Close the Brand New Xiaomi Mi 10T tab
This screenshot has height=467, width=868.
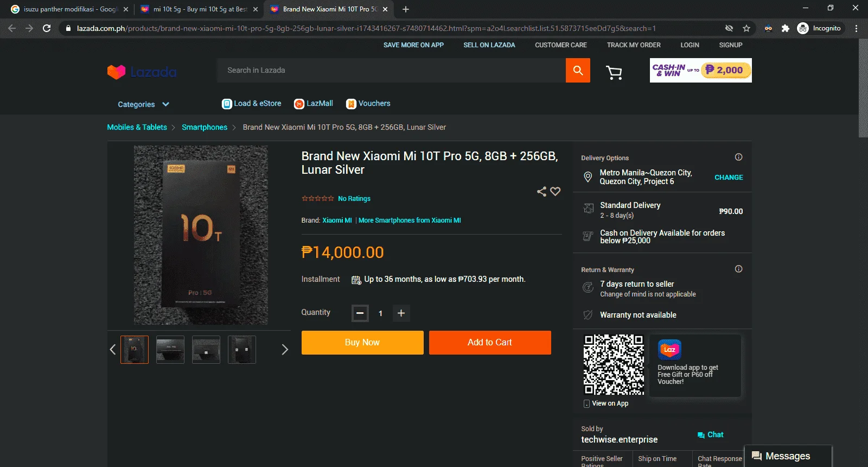(385, 9)
